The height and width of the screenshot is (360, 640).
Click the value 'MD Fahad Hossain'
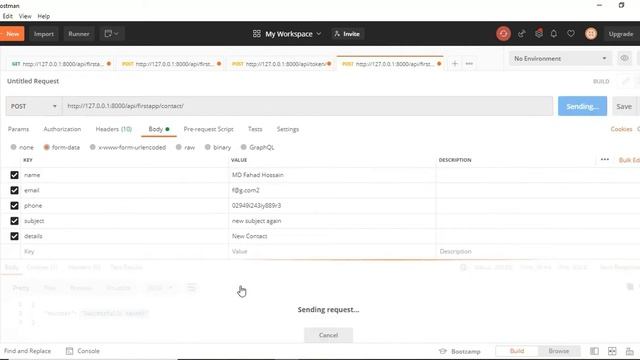[258, 175]
